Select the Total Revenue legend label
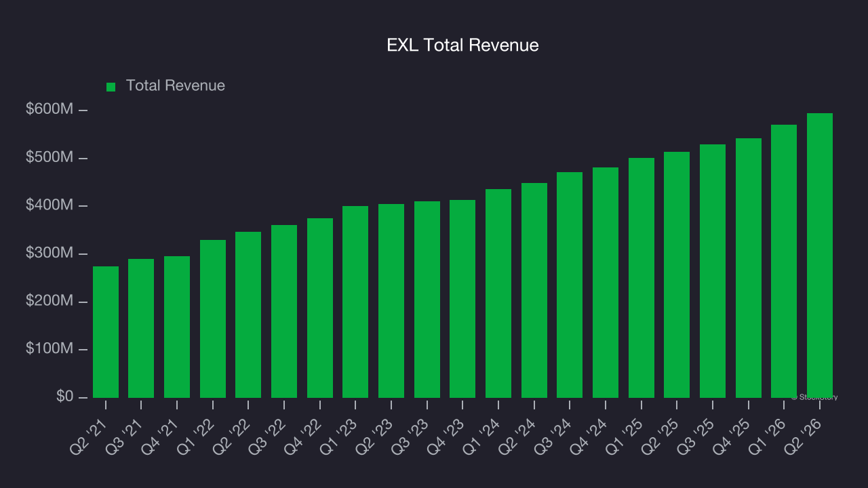Image resolution: width=868 pixels, height=488 pixels. click(176, 86)
